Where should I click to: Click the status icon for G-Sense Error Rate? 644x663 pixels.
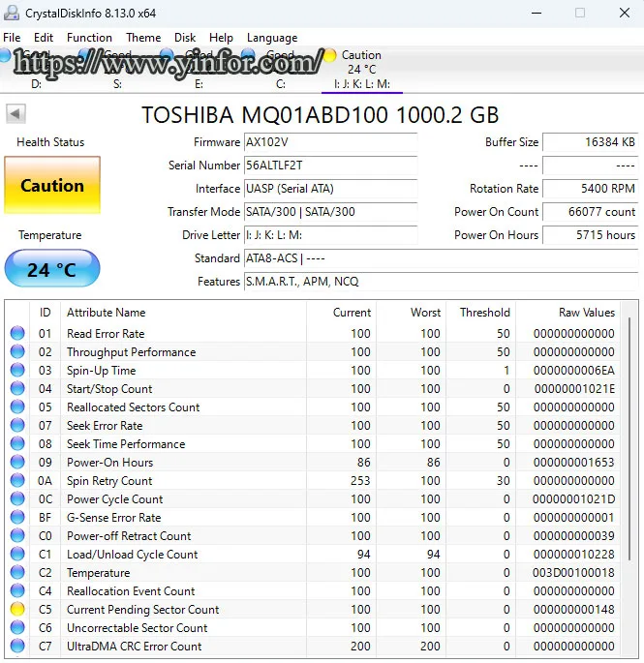pos(17,517)
